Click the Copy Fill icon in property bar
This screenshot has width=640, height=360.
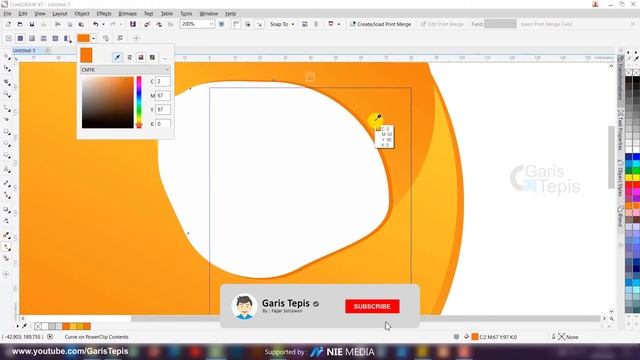(106, 38)
